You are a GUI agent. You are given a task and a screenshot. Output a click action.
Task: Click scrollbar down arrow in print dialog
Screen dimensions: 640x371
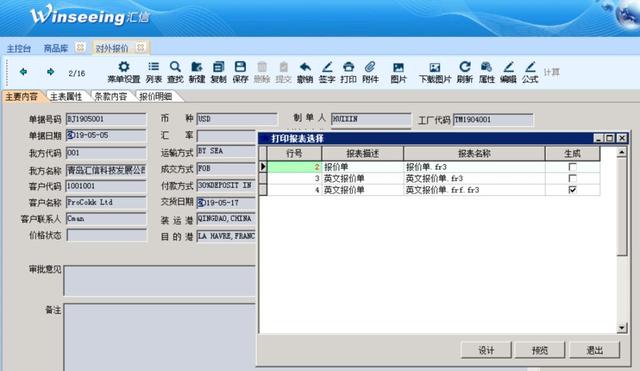tap(622, 327)
